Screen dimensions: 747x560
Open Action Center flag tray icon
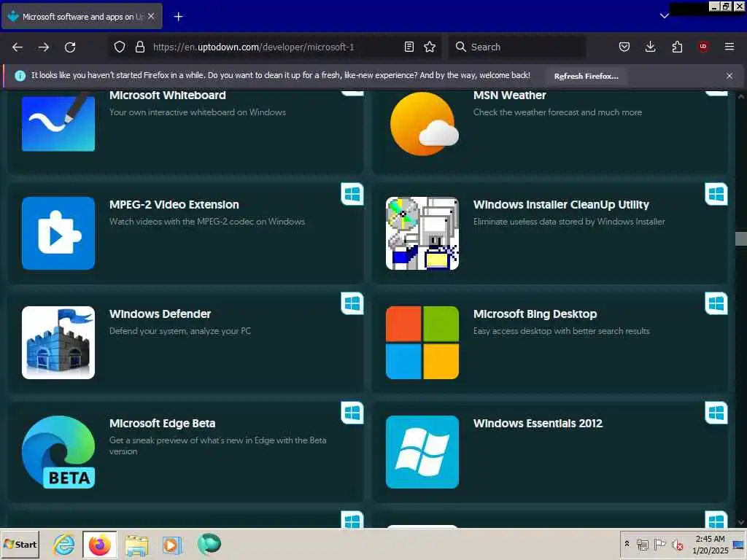point(659,544)
